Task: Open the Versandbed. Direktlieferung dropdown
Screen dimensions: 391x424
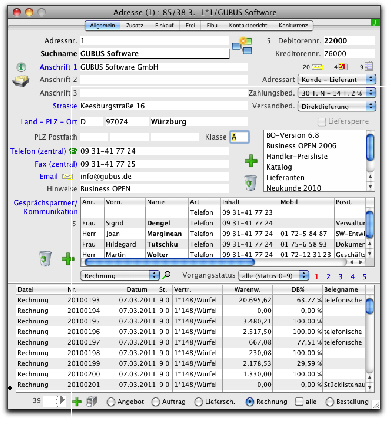Action: (x=337, y=106)
